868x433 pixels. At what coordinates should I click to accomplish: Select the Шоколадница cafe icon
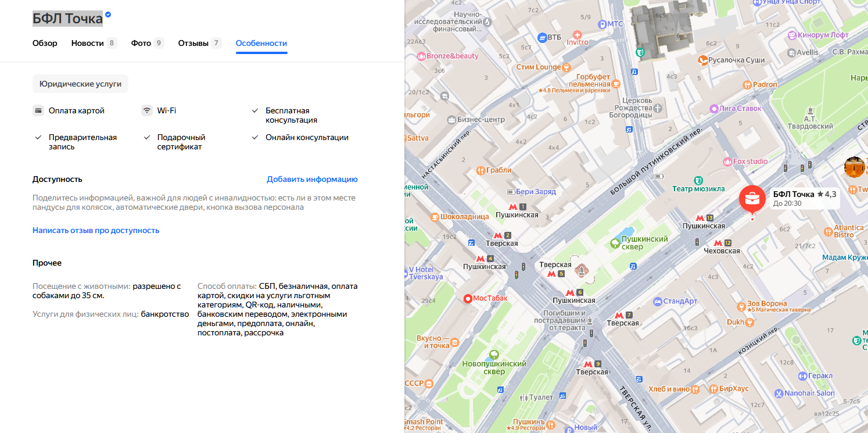coord(436,216)
